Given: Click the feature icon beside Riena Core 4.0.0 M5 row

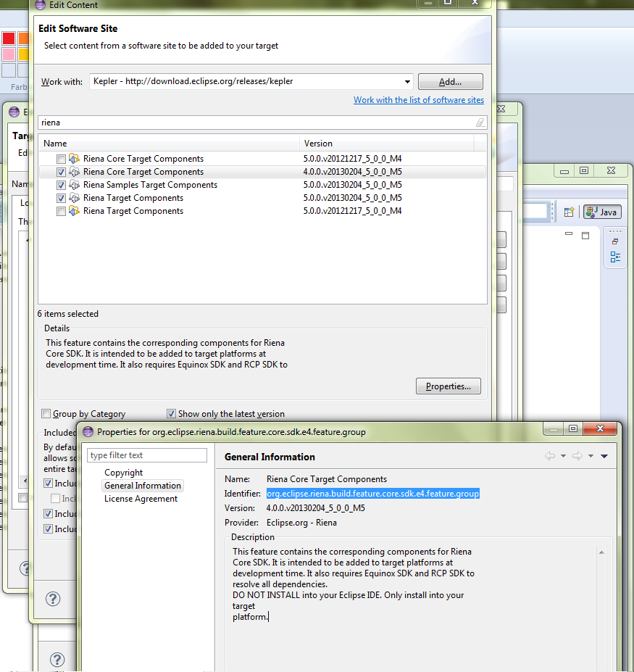Looking at the screenshot, I should tap(74, 172).
